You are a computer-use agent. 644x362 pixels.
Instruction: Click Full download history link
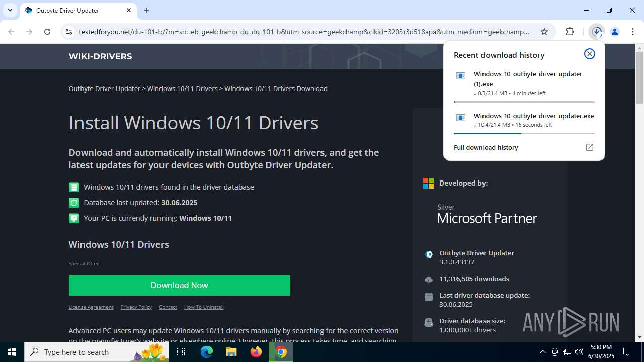pos(486,147)
